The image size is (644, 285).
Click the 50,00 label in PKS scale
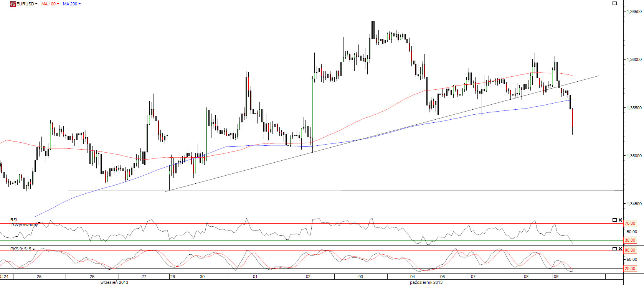(632, 259)
